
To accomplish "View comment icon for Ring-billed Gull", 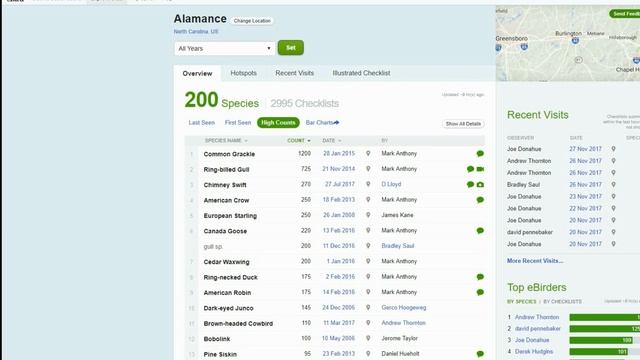I will (x=470, y=169).
